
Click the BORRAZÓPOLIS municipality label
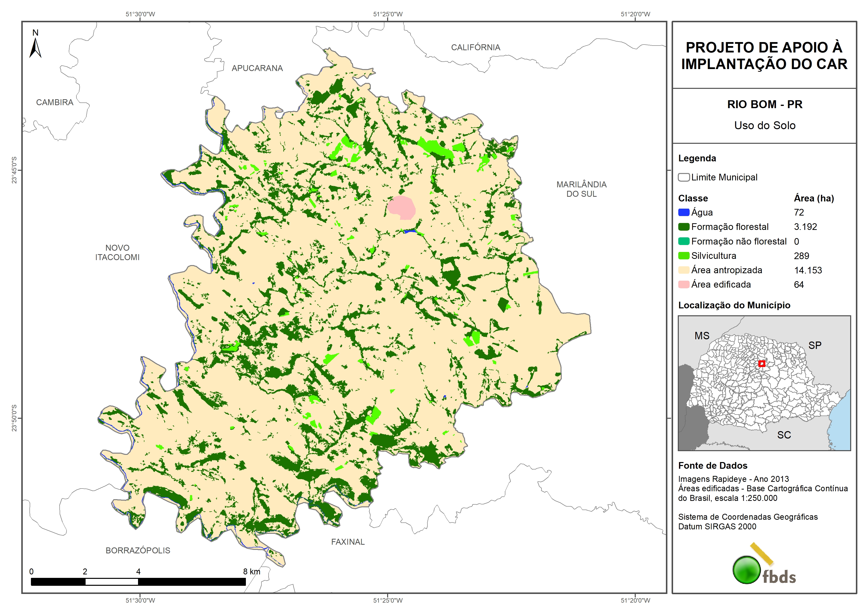[138, 550]
